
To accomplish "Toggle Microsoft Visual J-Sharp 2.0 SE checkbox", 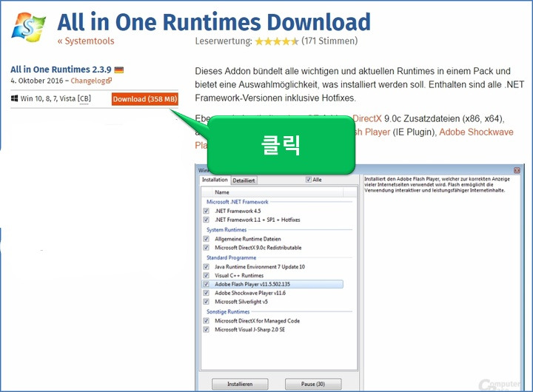I will [x=206, y=329].
